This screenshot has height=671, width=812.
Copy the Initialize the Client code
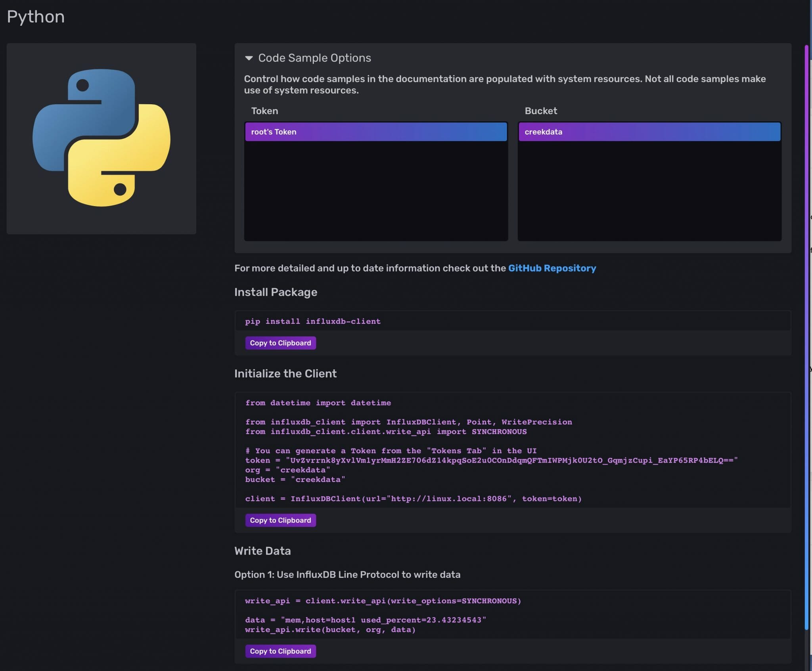coord(280,520)
